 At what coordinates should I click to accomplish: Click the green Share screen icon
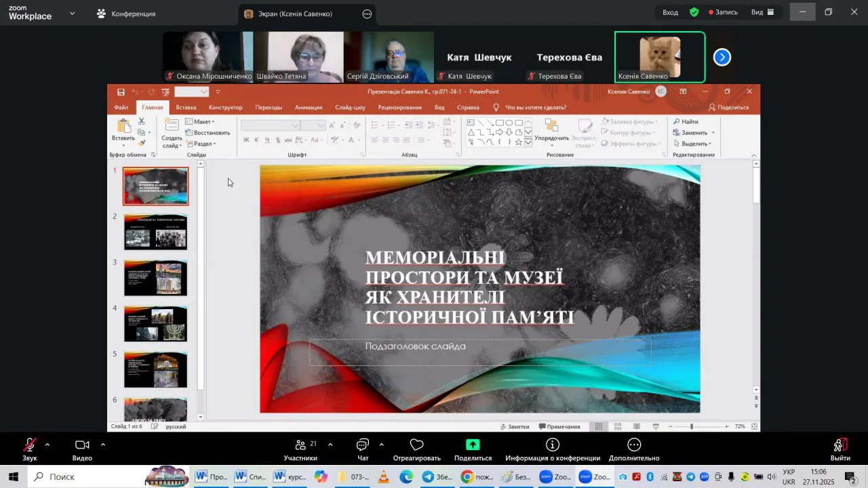pos(473,445)
